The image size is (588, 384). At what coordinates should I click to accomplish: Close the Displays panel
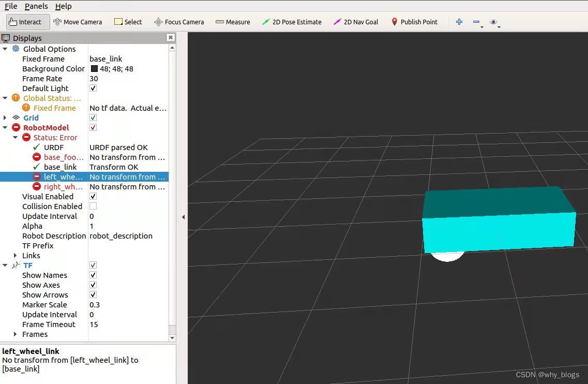[171, 37]
